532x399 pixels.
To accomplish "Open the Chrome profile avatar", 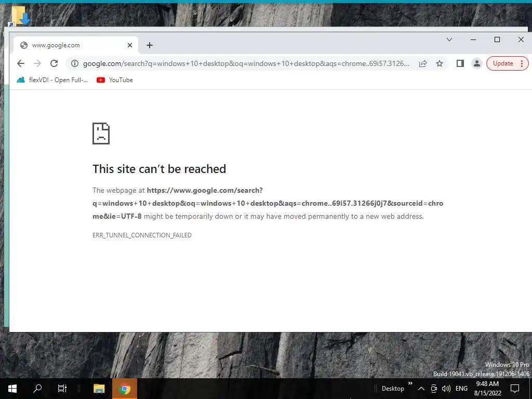I will [x=477, y=63].
